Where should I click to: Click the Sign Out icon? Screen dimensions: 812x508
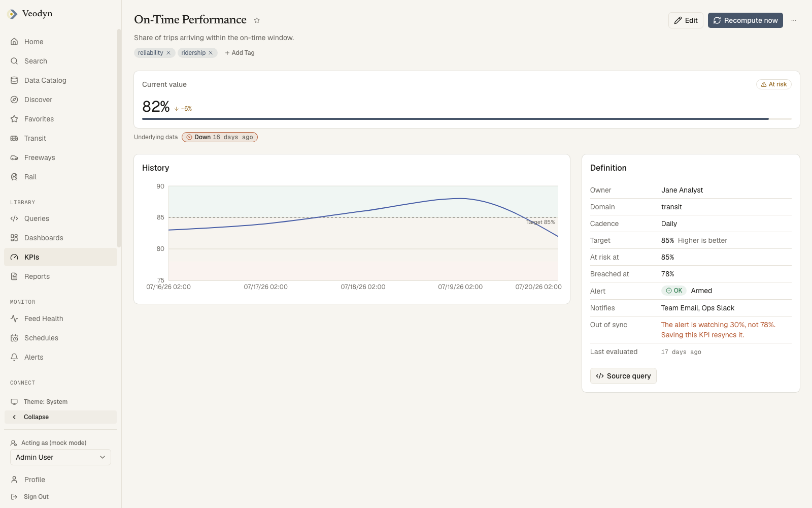14,497
